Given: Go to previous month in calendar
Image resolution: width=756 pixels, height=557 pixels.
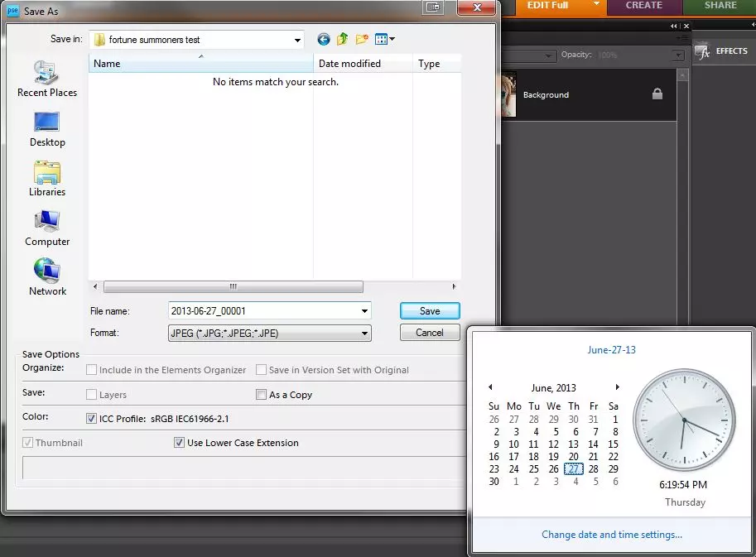Looking at the screenshot, I should click(x=490, y=387).
